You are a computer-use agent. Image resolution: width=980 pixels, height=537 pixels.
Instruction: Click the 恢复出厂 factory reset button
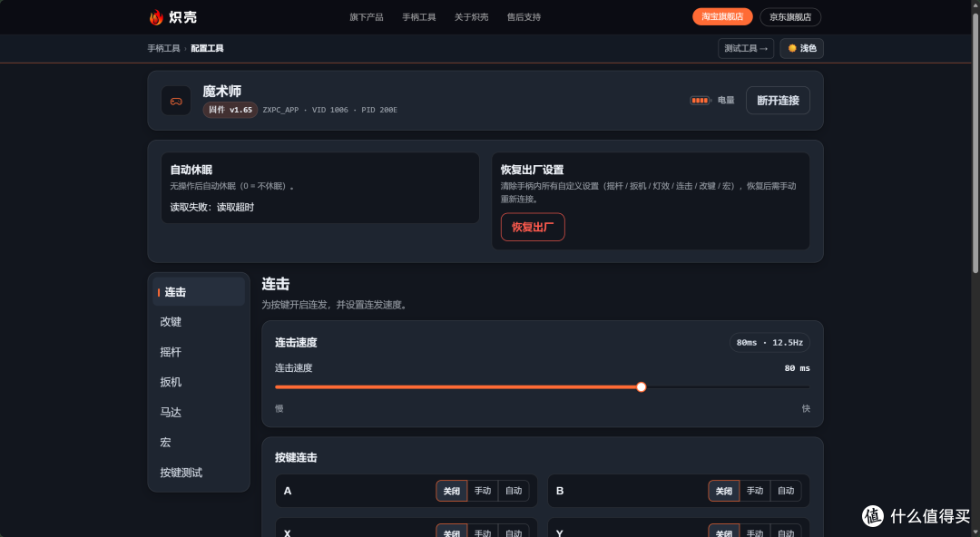pyautogui.click(x=533, y=227)
